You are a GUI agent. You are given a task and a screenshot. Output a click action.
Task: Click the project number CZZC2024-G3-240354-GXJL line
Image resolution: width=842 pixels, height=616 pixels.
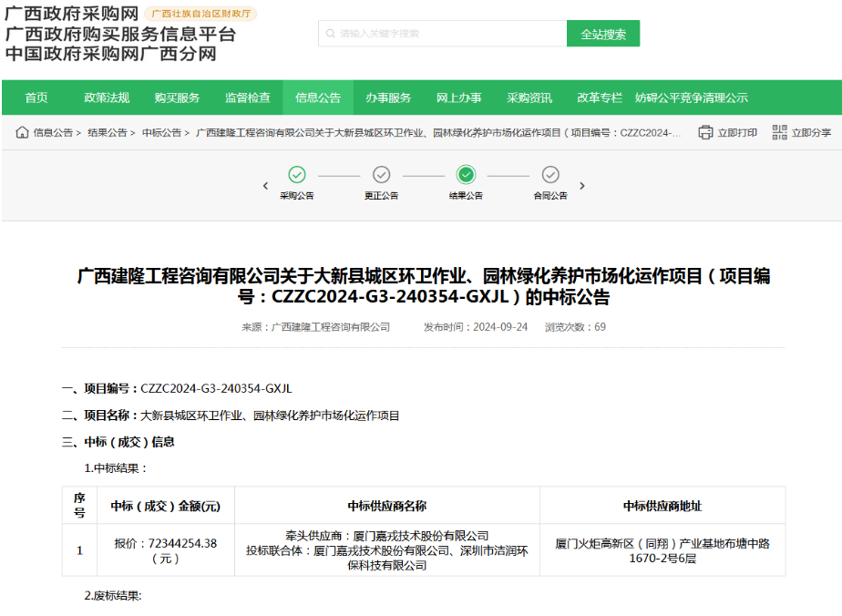[177, 388]
